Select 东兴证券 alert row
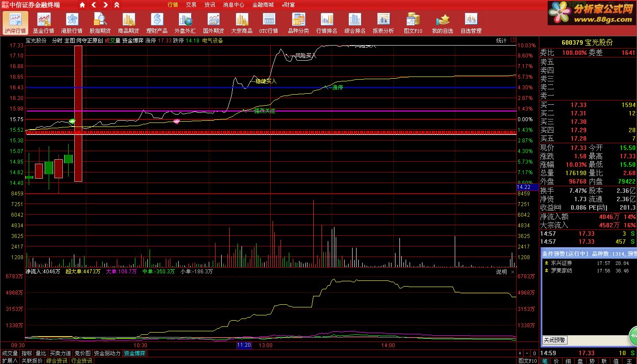This screenshot has height=364, width=637. 588,263
